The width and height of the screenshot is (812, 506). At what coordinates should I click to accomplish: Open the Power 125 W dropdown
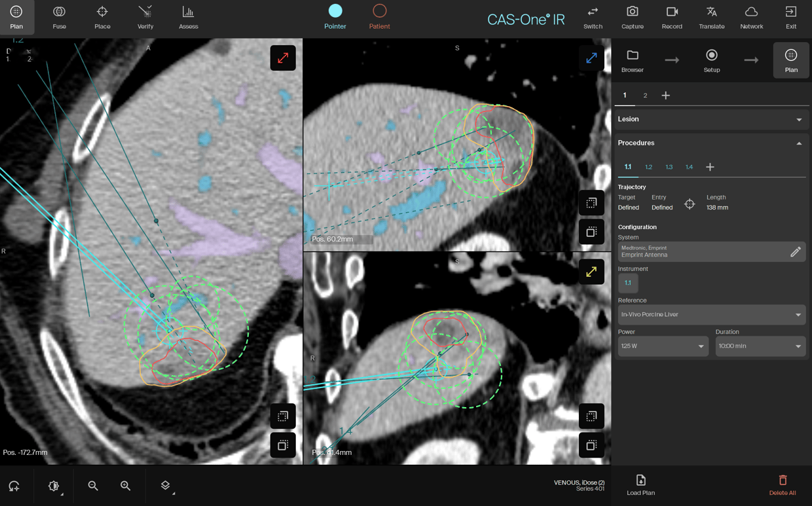click(x=663, y=346)
